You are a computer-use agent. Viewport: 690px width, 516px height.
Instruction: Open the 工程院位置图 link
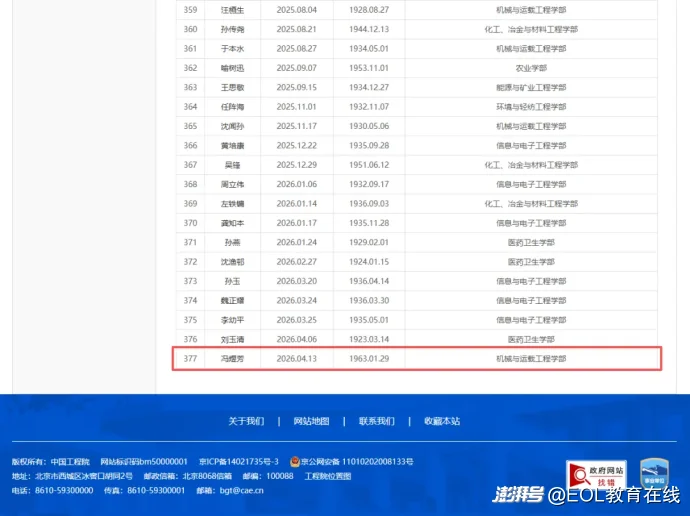pyautogui.click(x=328, y=476)
